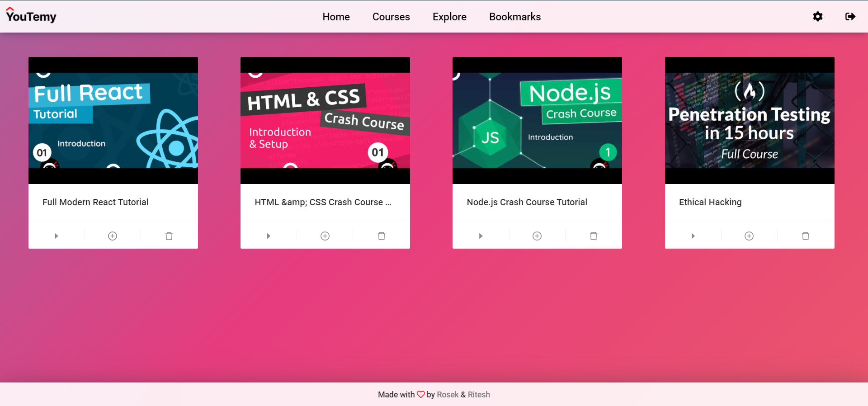Open the Node.js Crash Course thumbnail

pyautogui.click(x=537, y=120)
